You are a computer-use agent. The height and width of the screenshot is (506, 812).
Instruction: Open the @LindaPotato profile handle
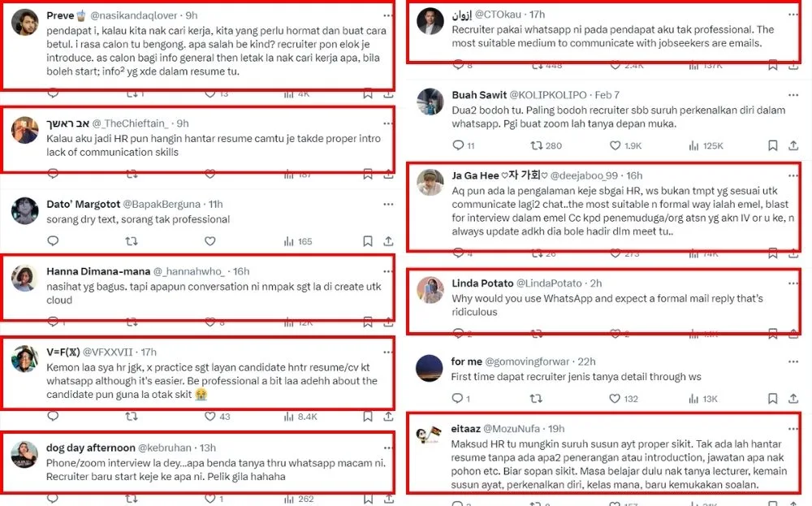549,283
